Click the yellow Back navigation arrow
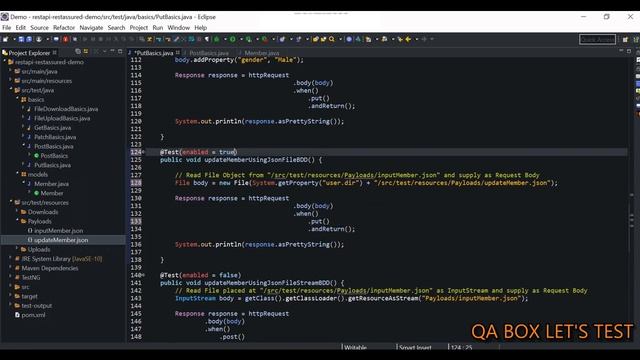640x360 pixels. (x=408, y=39)
